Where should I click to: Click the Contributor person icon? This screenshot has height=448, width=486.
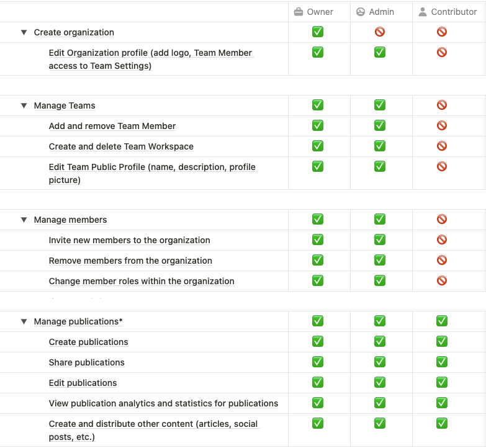pos(423,12)
